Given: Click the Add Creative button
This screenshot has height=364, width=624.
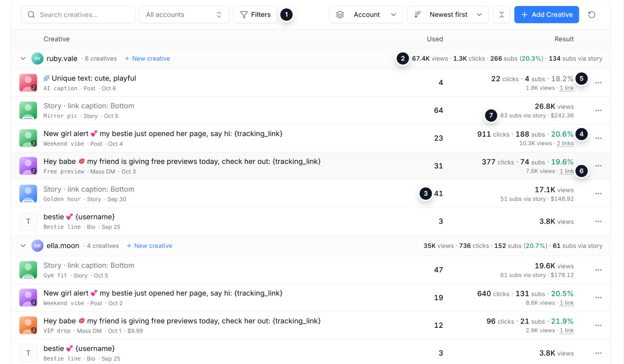Looking at the screenshot, I should click(546, 15).
